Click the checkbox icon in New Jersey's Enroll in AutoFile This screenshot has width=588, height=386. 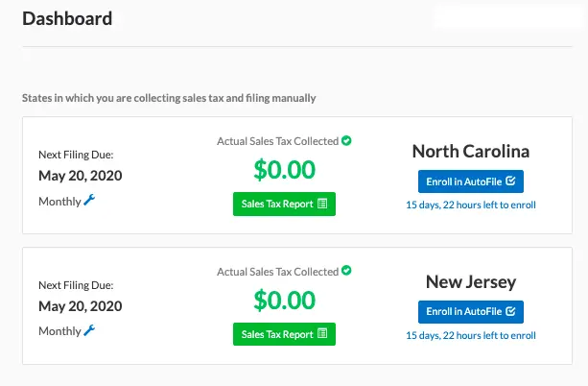point(510,311)
